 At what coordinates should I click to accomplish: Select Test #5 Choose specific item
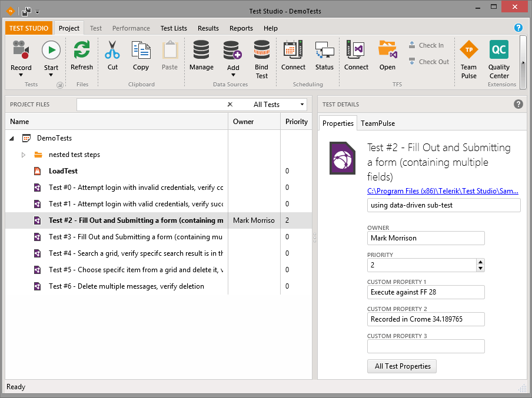(x=136, y=269)
